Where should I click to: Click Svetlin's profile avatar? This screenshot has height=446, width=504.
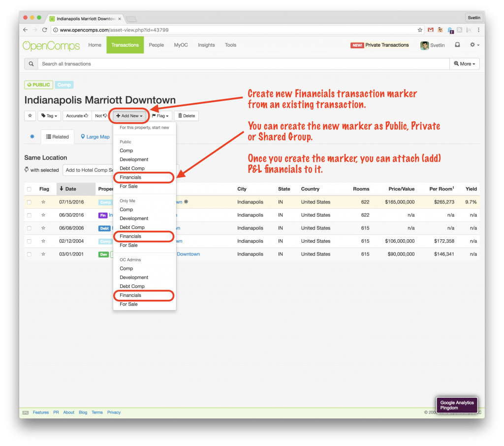tap(424, 45)
